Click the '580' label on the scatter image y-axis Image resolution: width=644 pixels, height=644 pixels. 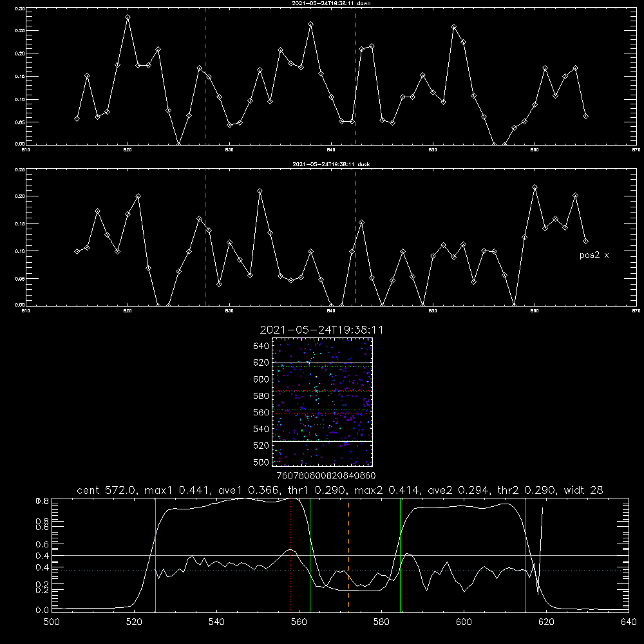click(261, 396)
